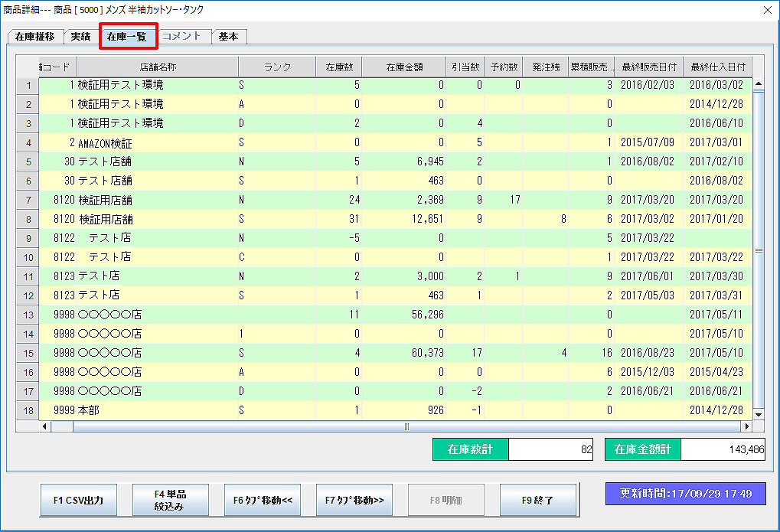Image resolution: width=780 pixels, height=532 pixels.
Task: Select the 在庫一覧 tab
Action: [128, 37]
